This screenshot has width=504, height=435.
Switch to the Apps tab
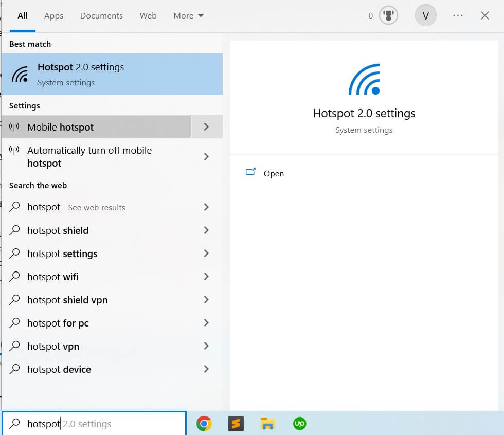coord(53,16)
